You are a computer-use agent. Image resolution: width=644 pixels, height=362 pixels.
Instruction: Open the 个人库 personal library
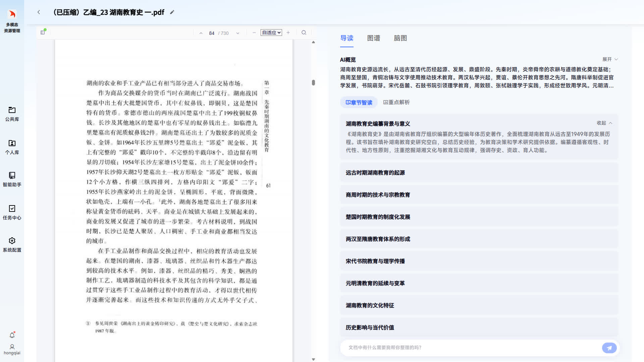(x=12, y=147)
